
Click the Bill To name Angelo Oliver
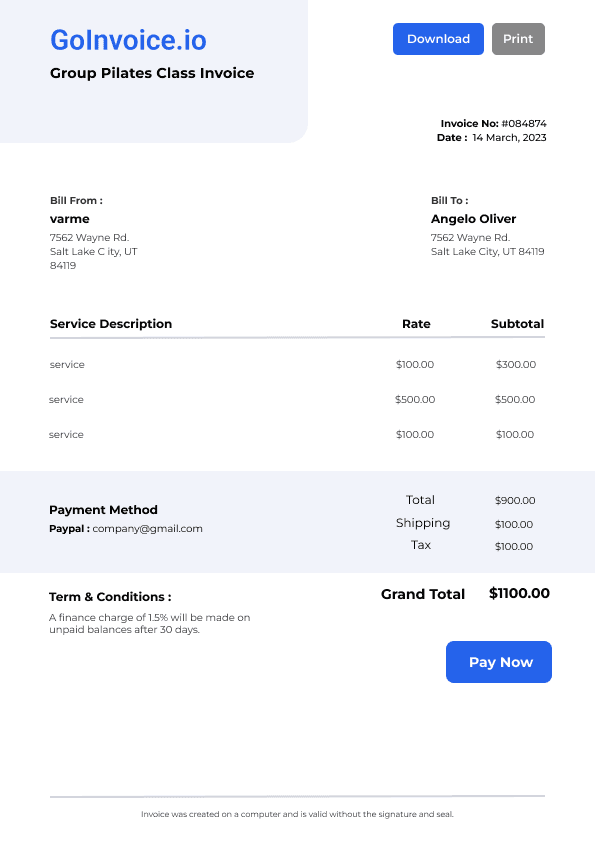coord(473,219)
